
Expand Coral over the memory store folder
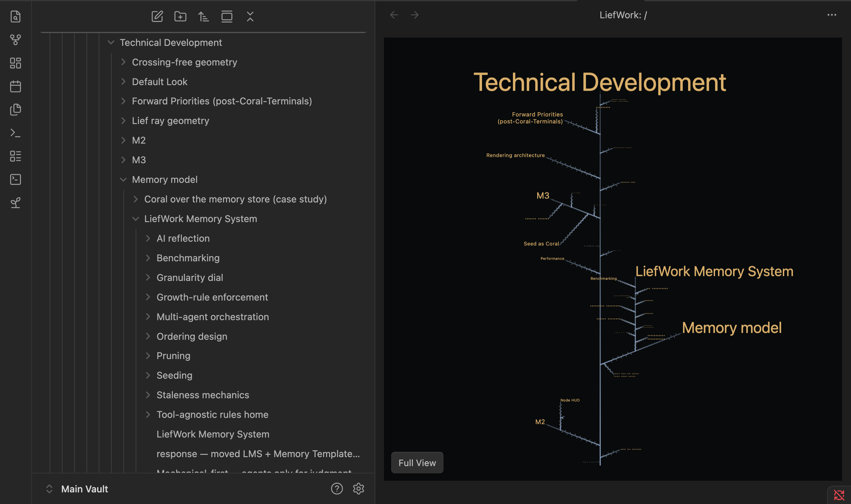click(136, 199)
